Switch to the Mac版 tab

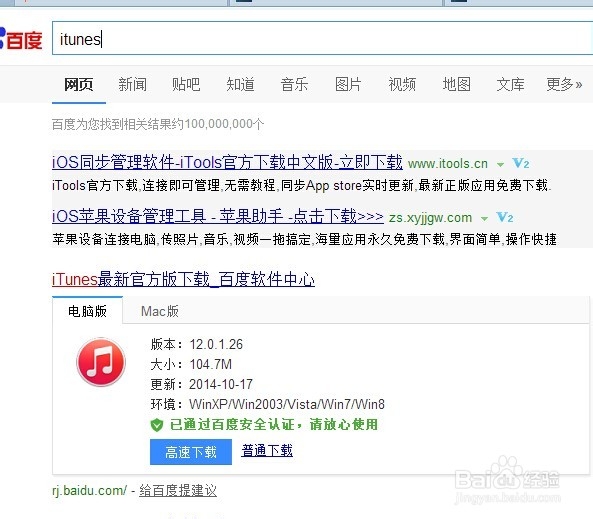(x=160, y=311)
